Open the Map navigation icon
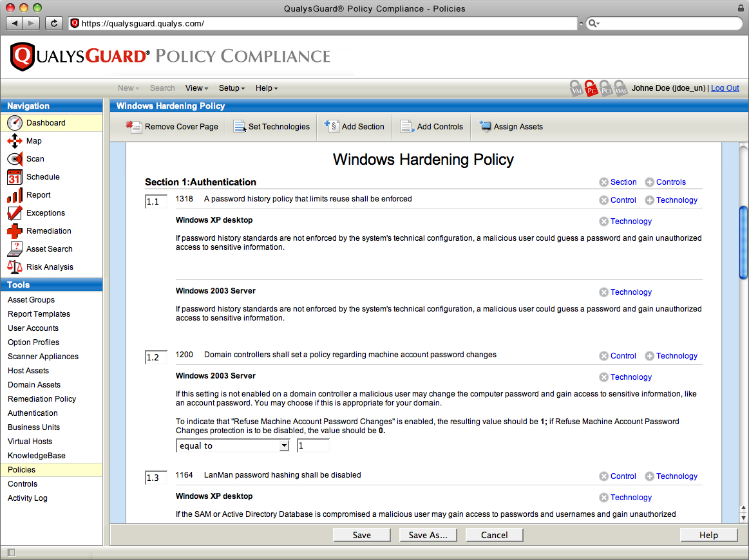Viewport: 749px width, 560px height. pos(15,141)
